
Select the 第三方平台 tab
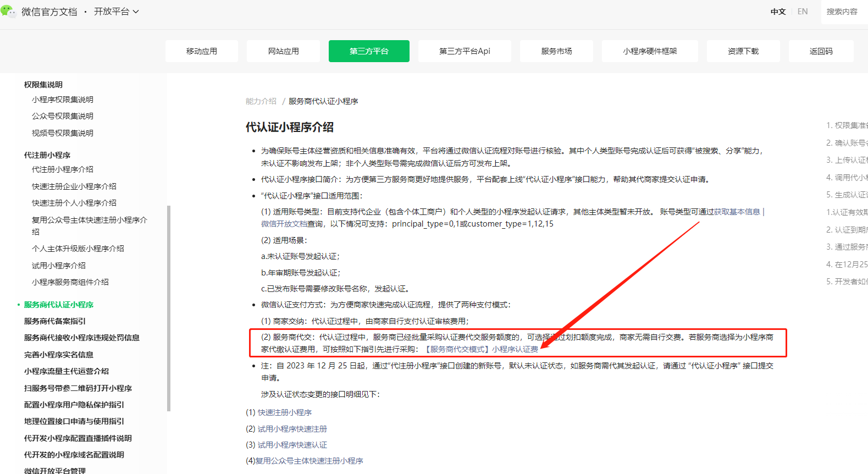(x=369, y=51)
